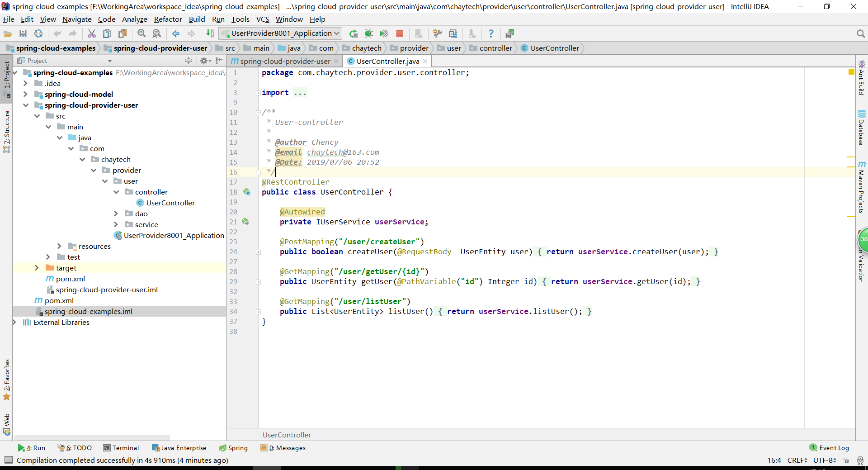
Task: Click the Copy toolbar icon
Action: click(x=107, y=33)
